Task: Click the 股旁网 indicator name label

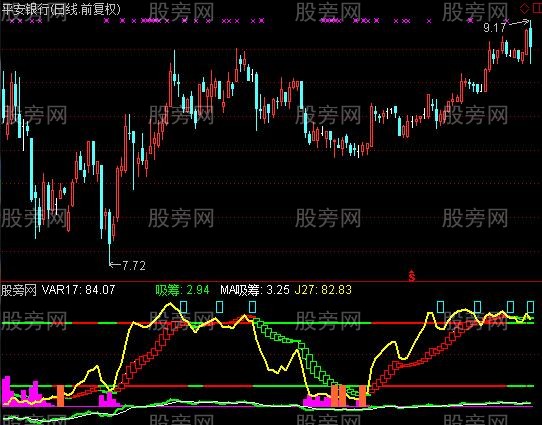Action: pyautogui.click(x=19, y=290)
